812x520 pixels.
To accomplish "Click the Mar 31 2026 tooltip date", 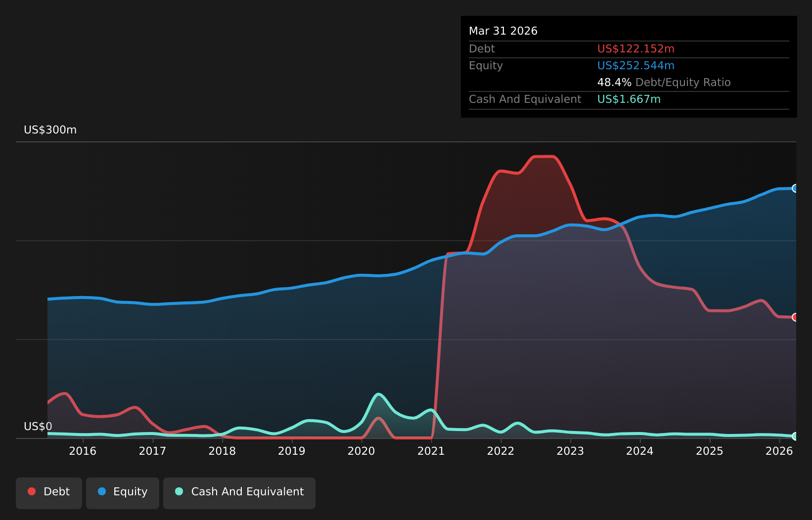I will [503, 31].
